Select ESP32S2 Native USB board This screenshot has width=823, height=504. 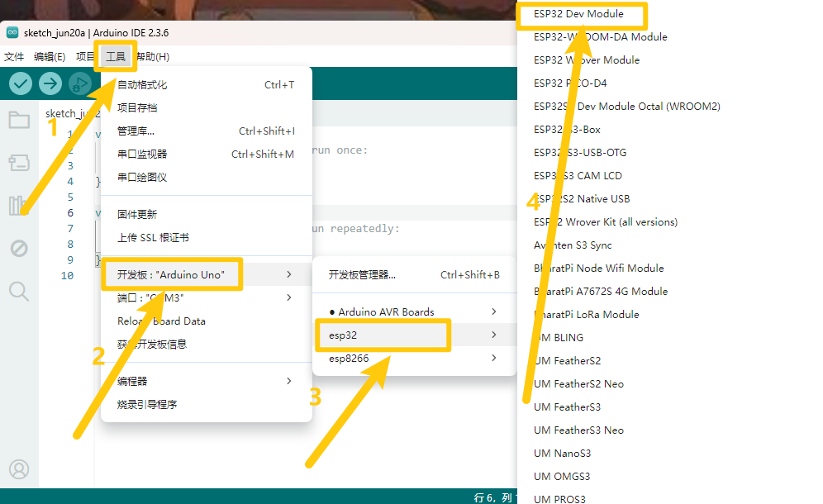[x=582, y=198]
